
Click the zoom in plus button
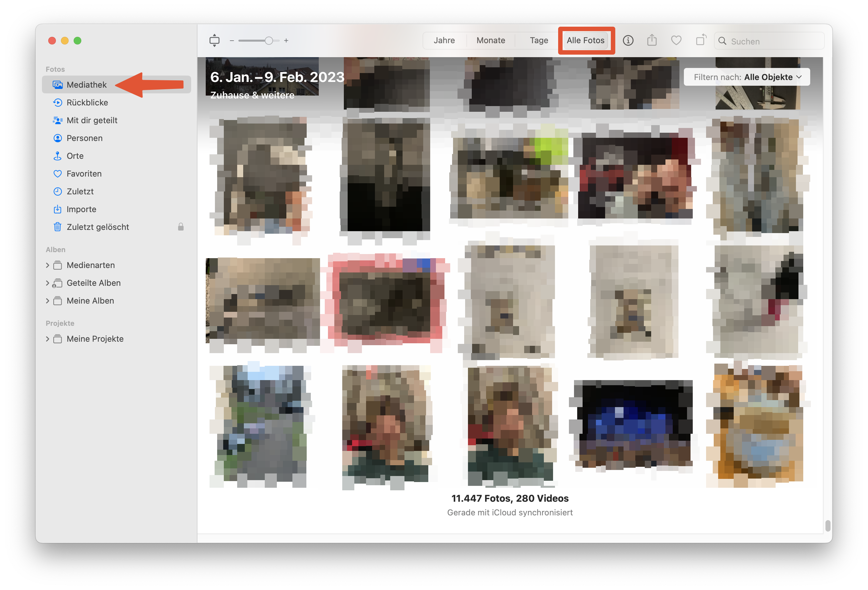coord(286,40)
